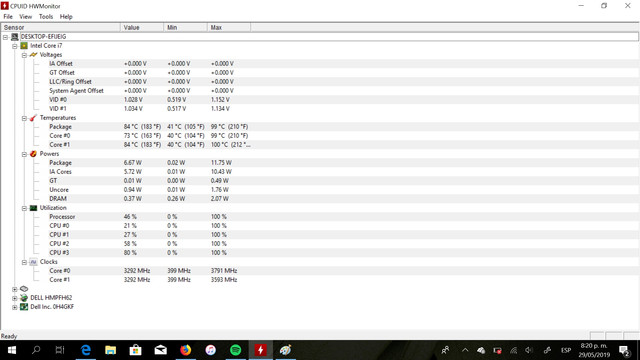640x360 pixels.
Task: Click the computer icon beside DESKTOP-EFUEIG
Action: (x=15, y=37)
